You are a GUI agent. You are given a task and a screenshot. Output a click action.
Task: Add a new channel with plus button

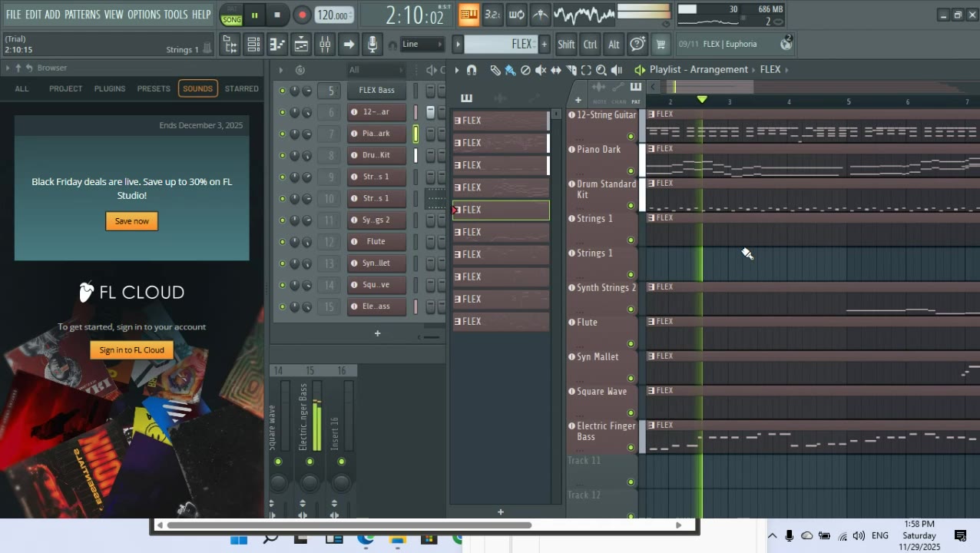point(377,333)
